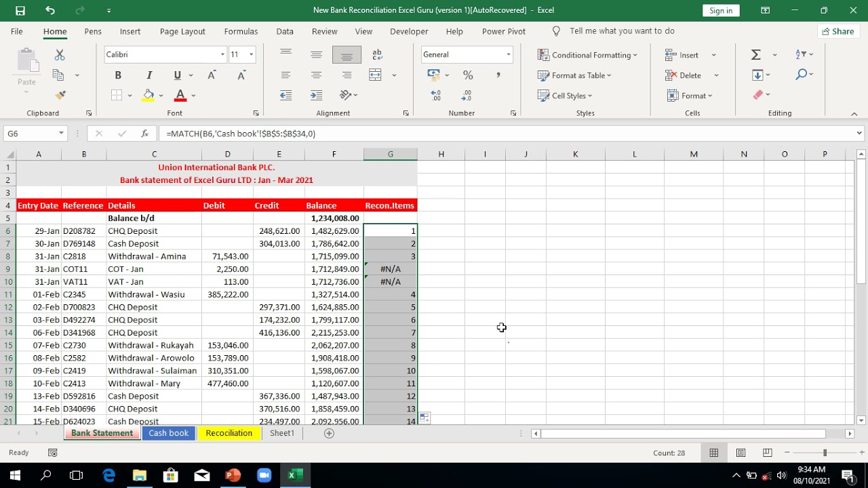The width and height of the screenshot is (868, 488).
Task: Open the Power Pivot ribbon tab
Action: coord(504,31)
